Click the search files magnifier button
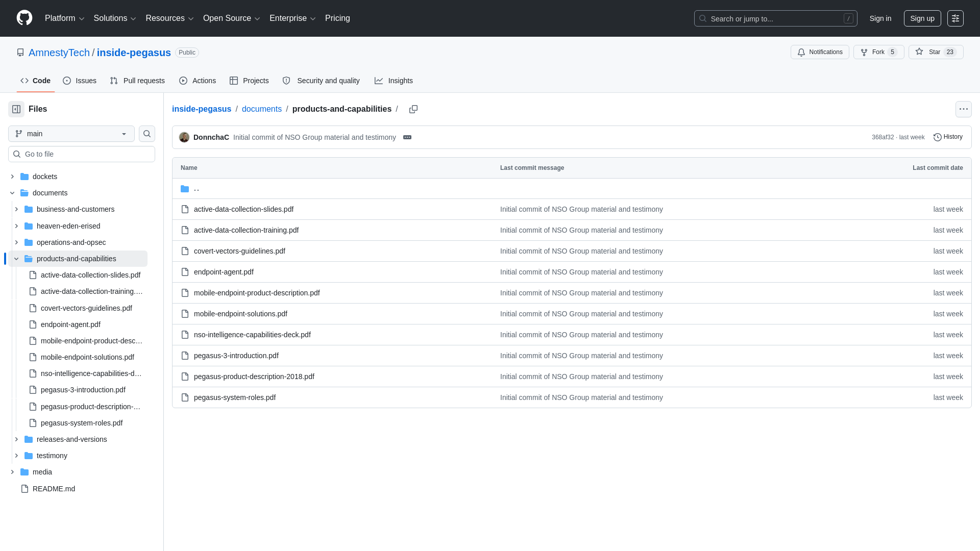This screenshot has height=551, width=980. point(147,134)
